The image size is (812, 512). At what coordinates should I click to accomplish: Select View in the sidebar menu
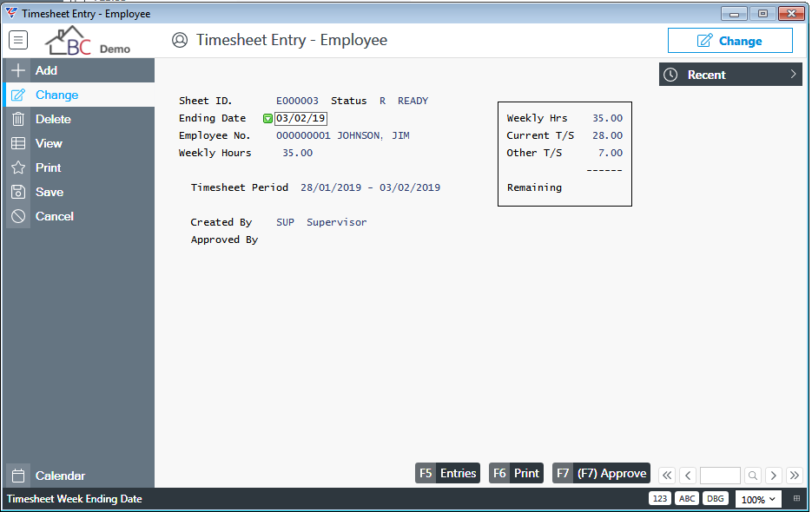click(79, 143)
